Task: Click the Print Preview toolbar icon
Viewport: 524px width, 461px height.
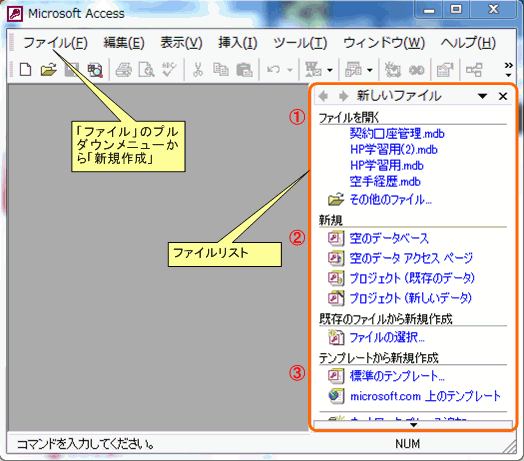Action: click(x=146, y=70)
